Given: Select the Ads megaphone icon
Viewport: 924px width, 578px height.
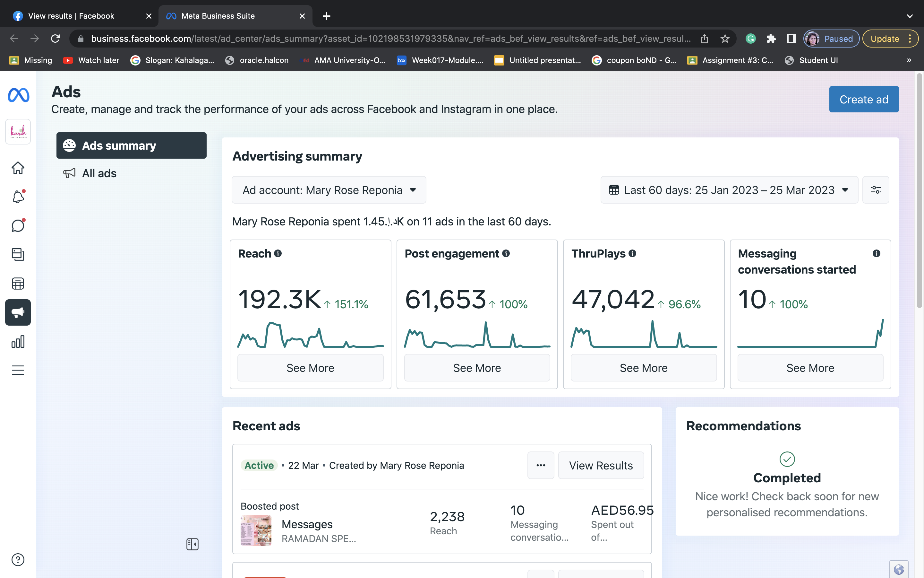Looking at the screenshot, I should [18, 312].
